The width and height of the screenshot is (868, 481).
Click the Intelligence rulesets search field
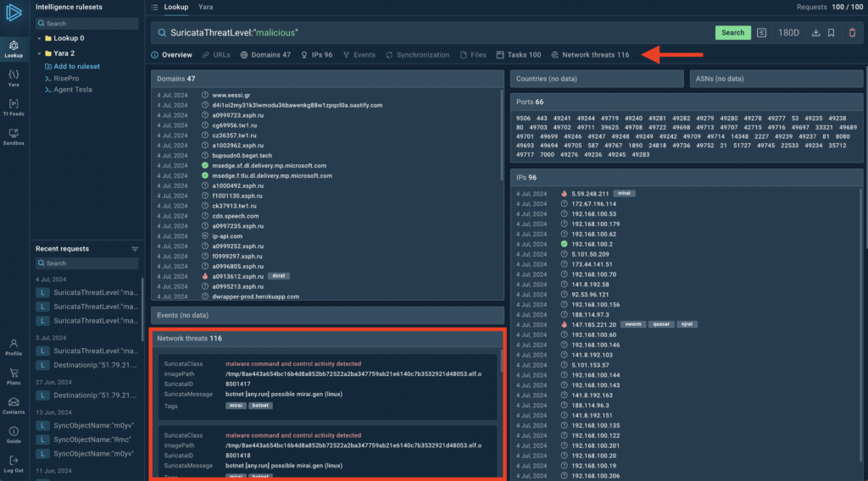pos(88,24)
